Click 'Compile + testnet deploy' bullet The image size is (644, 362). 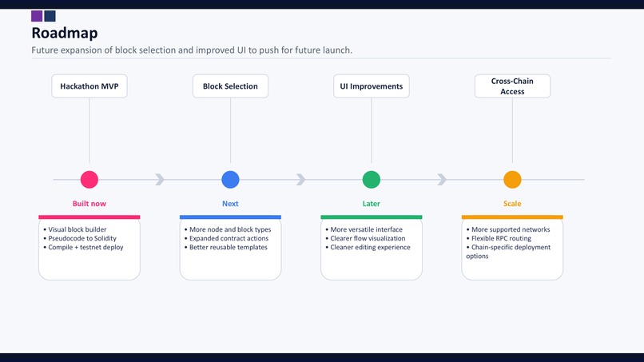83,247
